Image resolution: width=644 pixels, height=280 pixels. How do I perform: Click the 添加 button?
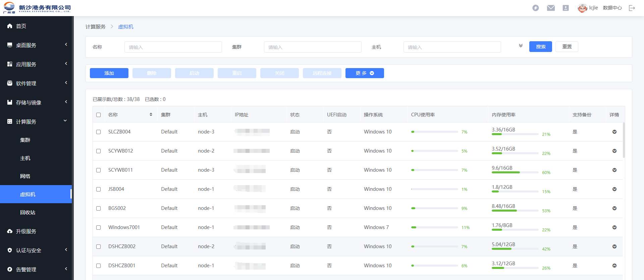[109, 73]
